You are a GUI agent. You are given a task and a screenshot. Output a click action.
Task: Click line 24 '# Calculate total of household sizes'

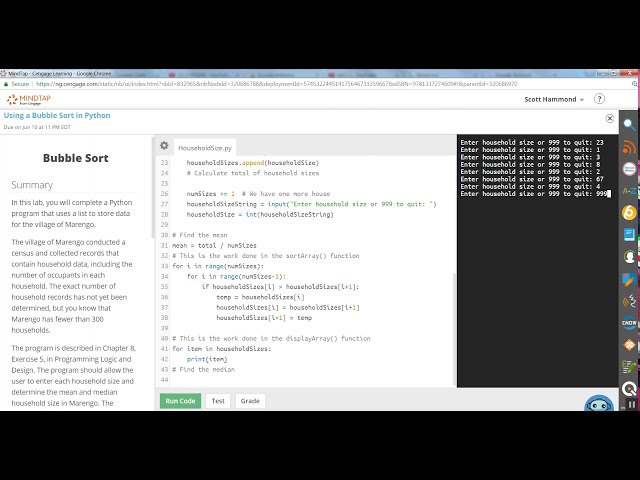click(253, 173)
